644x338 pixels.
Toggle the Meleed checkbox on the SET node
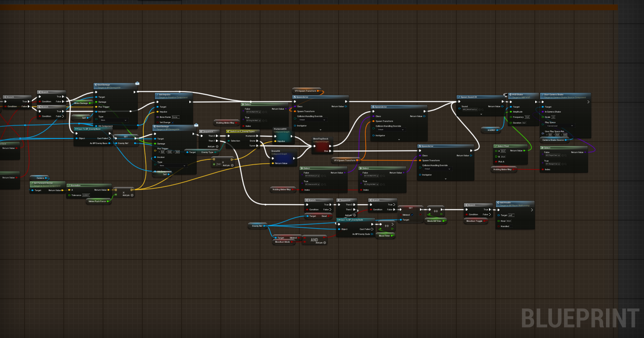coord(412,215)
